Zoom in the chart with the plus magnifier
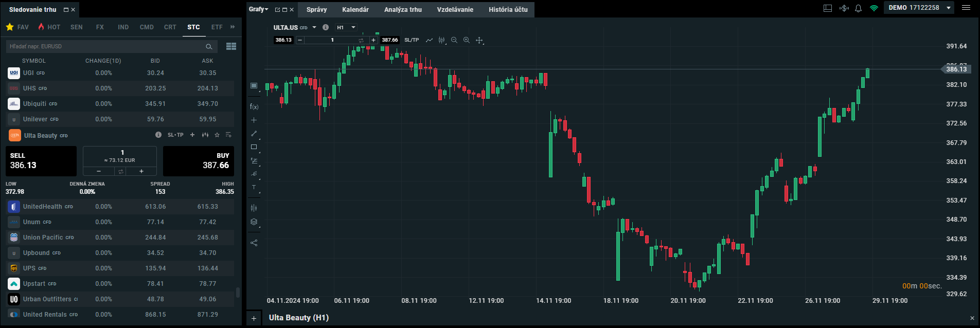Screen dimensions: 980x328 tap(466, 40)
